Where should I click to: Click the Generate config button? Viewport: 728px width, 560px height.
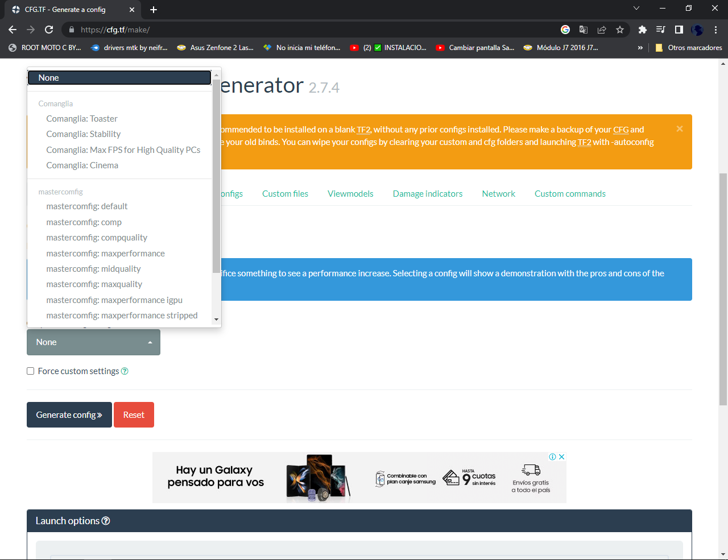69,415
